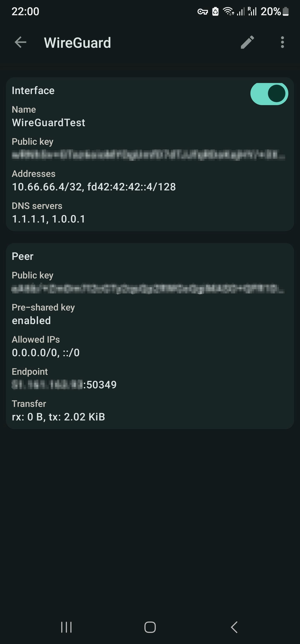Tap the tunnel name WireGuardTest
The height and width of the screenshot is (644, 300).
click(x=49, y=122)
